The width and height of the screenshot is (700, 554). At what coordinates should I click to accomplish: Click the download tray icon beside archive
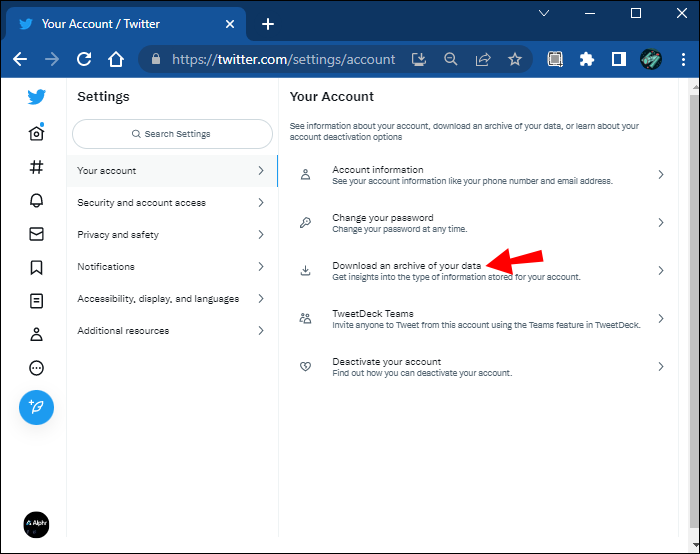[x=305, y=271]
